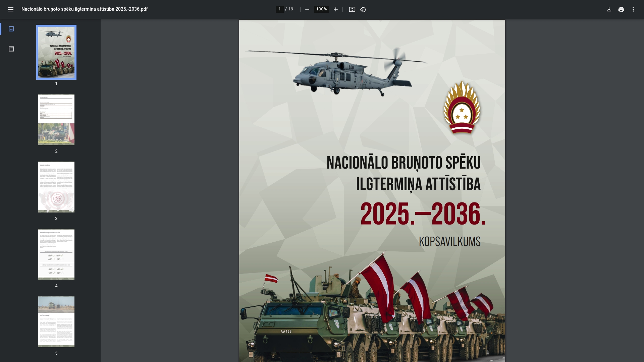Select page 5 thumbnail
This screenshot has width=644, height=362.
point(56,322)
